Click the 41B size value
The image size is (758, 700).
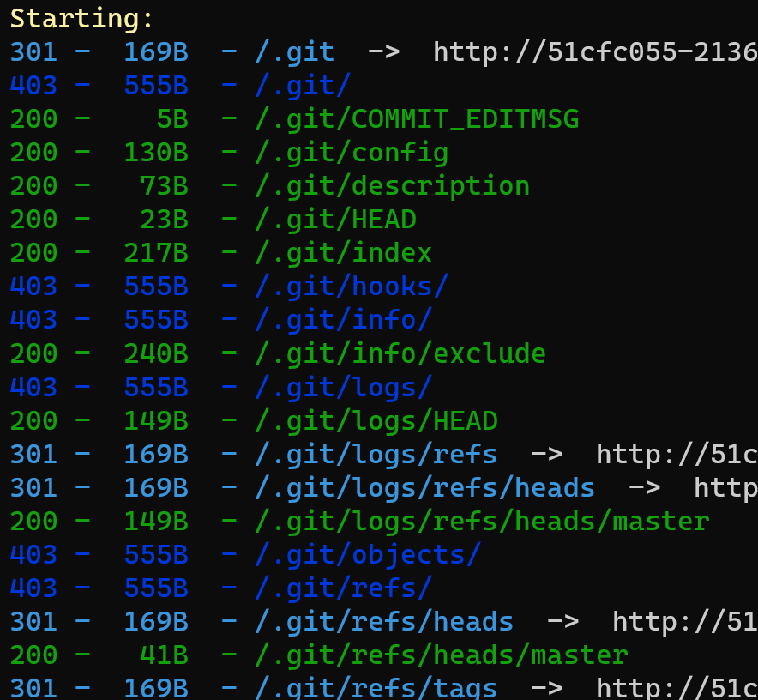(x=164, y=655)
